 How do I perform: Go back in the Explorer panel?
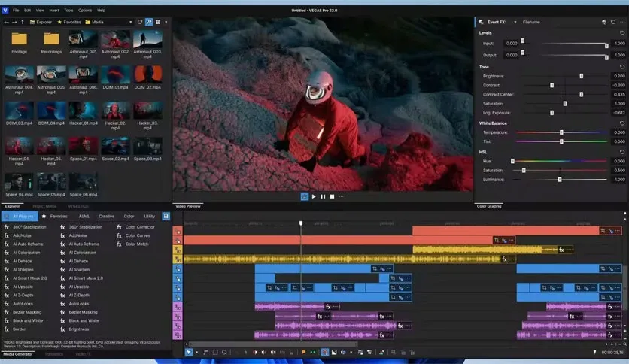click(7, 22)
